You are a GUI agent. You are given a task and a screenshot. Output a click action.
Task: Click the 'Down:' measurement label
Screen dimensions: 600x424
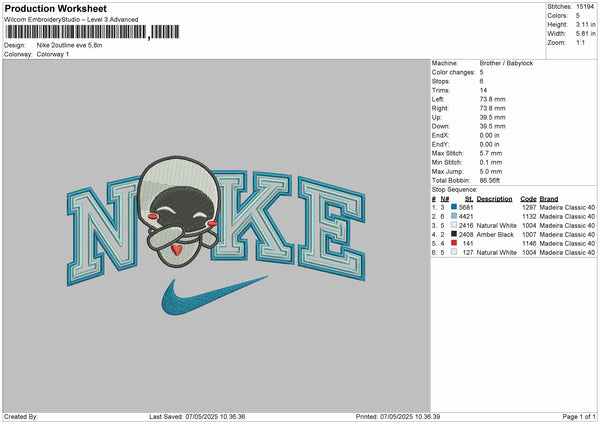[x=440, y=126]
